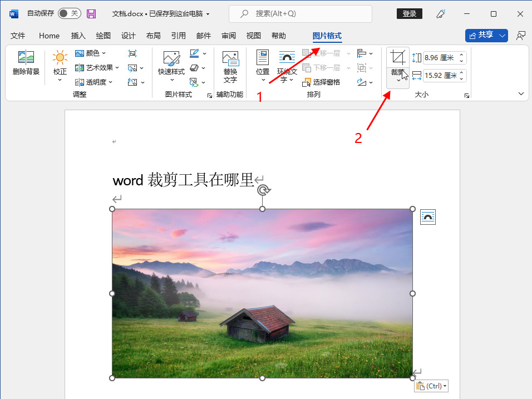Open the 审阅 (Review) tab
The width and height of the screenshot is (532, 399).
(229, 36)
